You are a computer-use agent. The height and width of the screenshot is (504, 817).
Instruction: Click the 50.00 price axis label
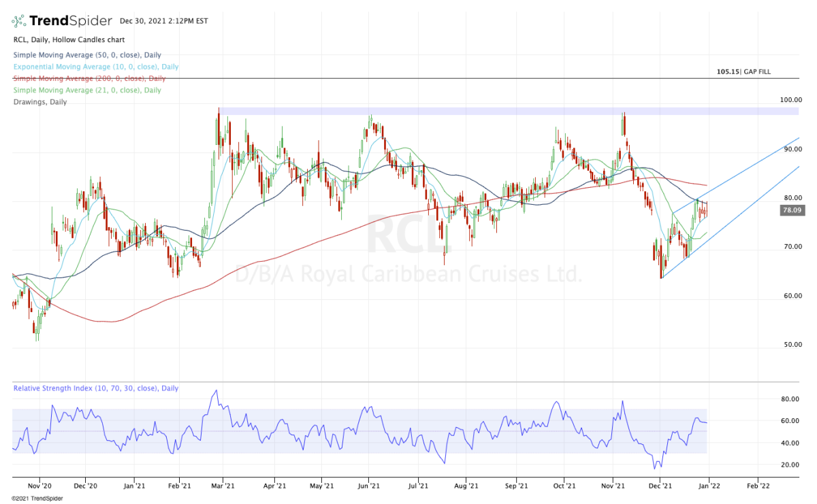pos(792,345)
